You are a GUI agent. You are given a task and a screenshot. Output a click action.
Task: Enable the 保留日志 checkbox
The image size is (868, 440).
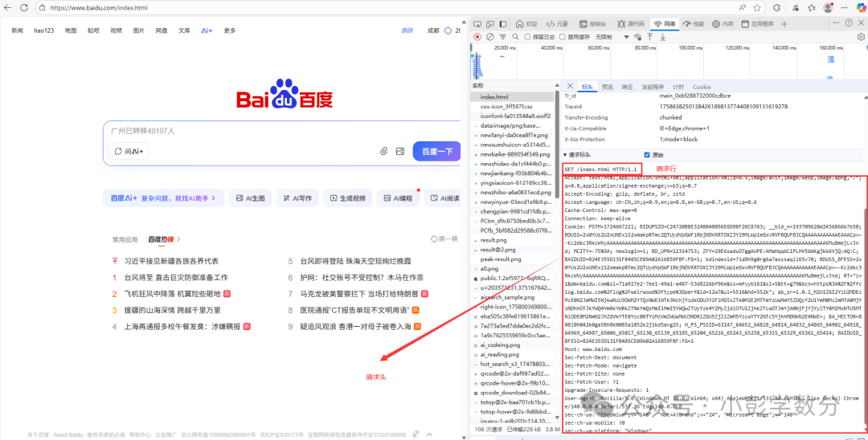point(527,37)
